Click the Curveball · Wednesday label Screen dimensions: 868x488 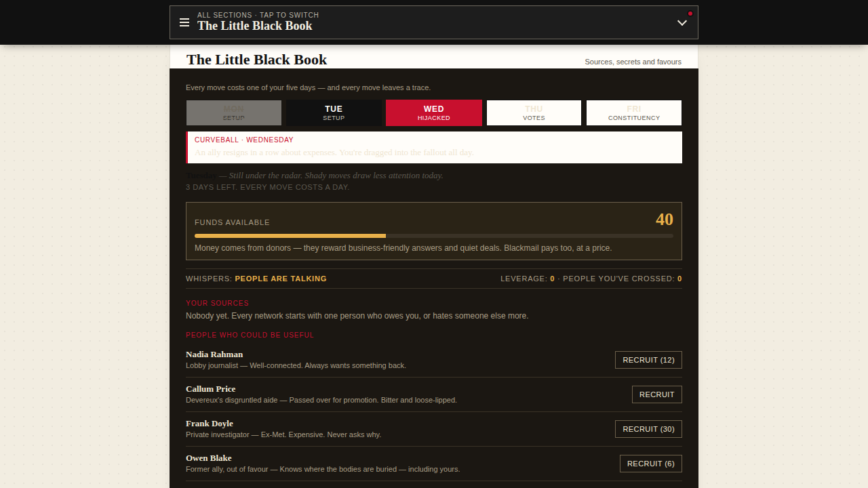[244, 140]
